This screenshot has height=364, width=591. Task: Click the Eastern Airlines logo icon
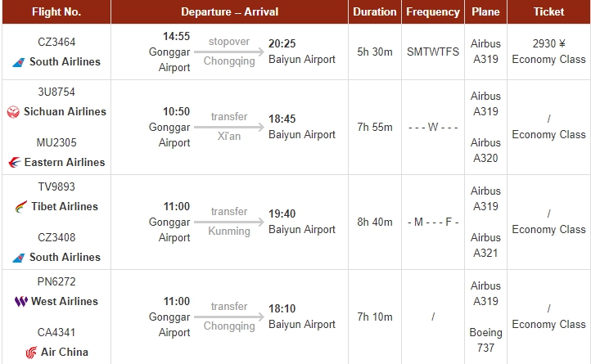tap(14, 163)
